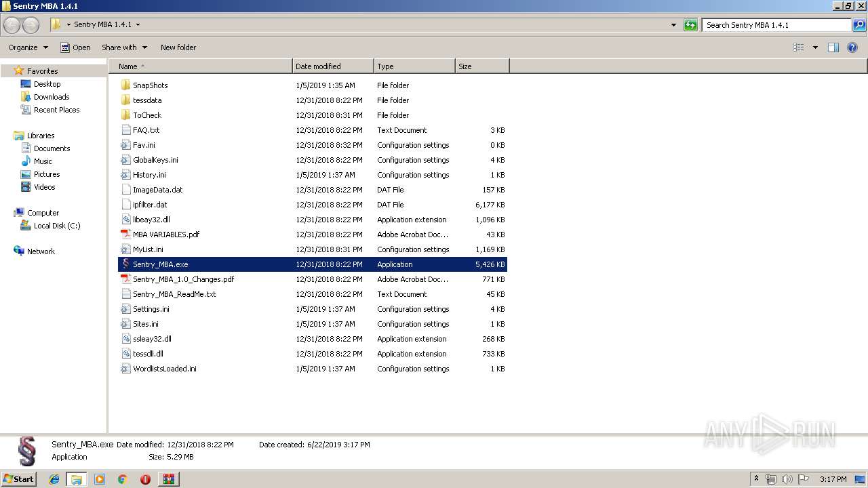The width and height of the screenshot is (868, 488).
Task: Click the volume tray icon
Action: pos(787,479)
